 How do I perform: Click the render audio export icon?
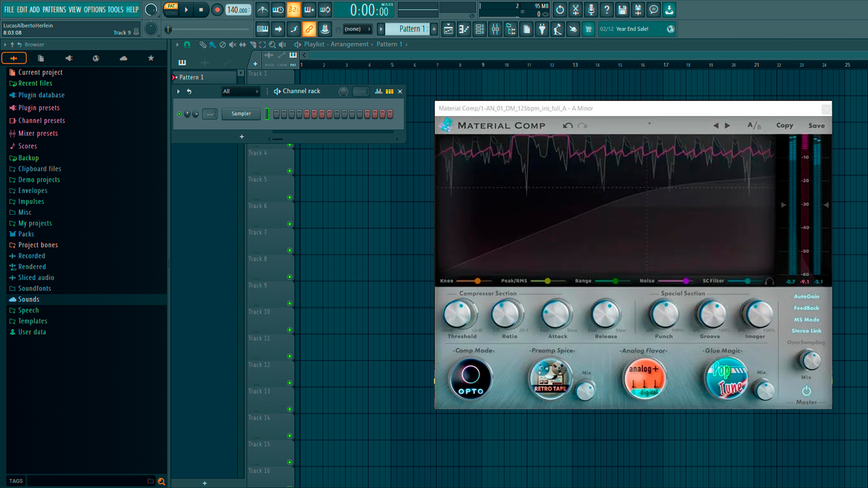click(x=638, y=10)
